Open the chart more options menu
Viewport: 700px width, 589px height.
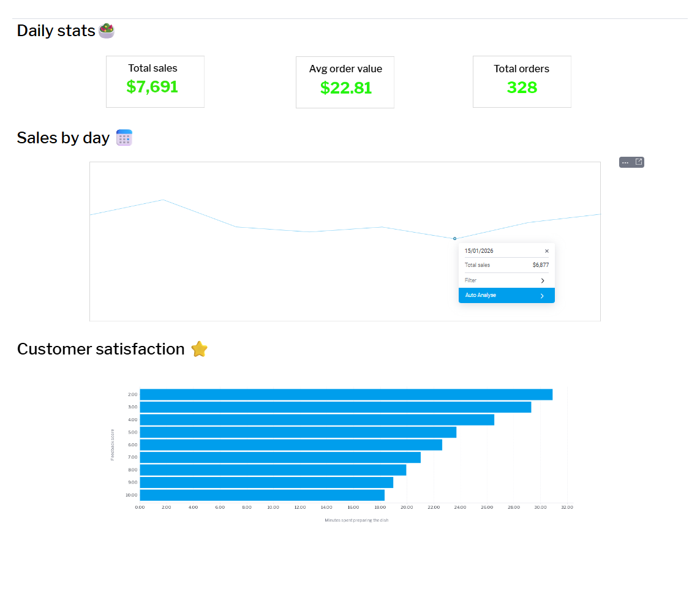coord(626,162)
